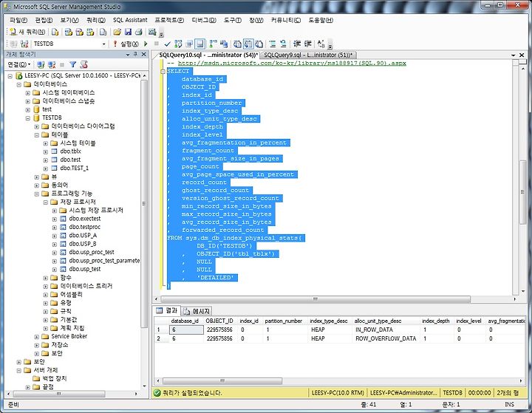Click the 229575856 cell in row 1
The height and width of the screenshot is (413, 532).
click(x=219, y=330)
